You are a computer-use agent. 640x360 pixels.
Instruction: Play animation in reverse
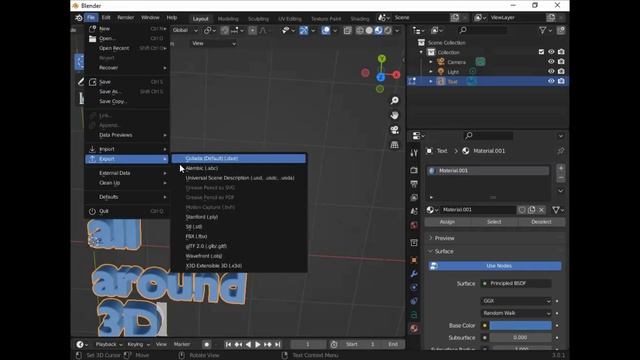[x=248, y=344]
